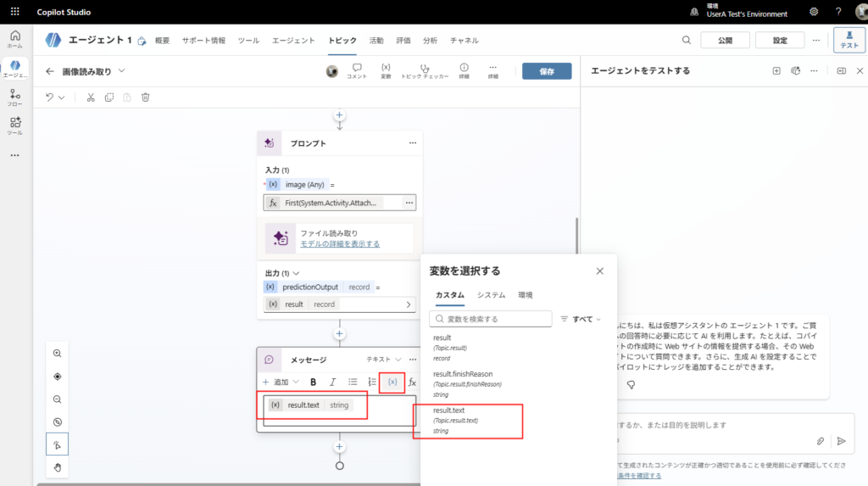The image size is (868, 486).
Task: Expand the 画像読み取り topic name dropdown
Action: pyautogui.click(x=122, y=71)
